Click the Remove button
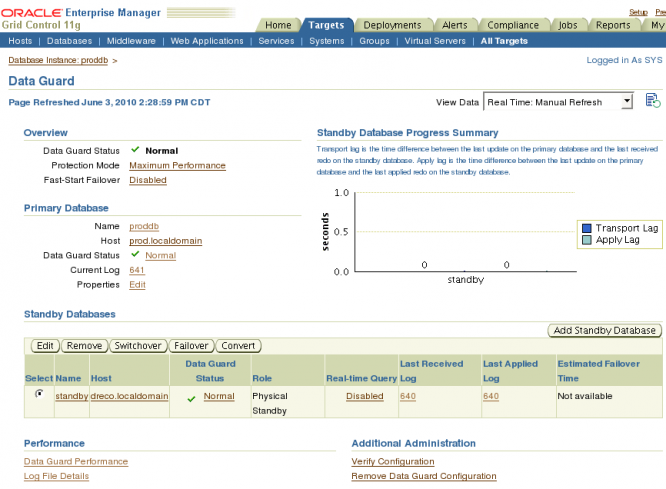 coord(84,346)
